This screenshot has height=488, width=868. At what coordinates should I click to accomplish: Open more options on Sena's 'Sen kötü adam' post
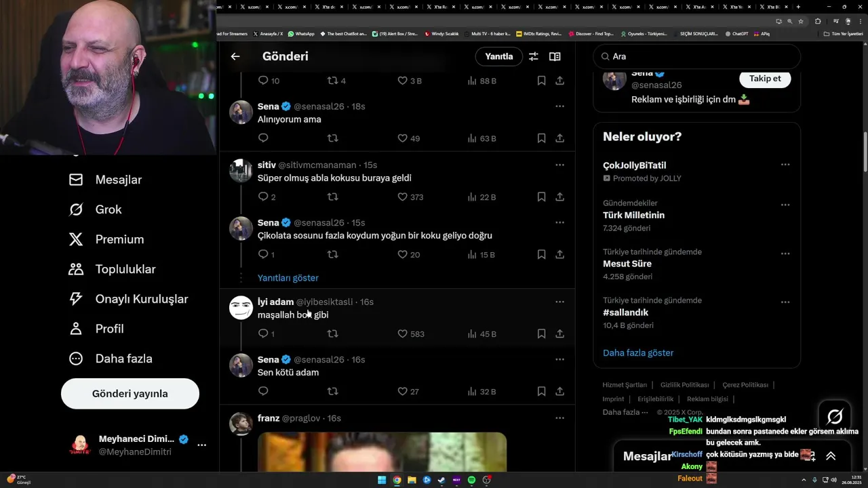coord(559,359)
